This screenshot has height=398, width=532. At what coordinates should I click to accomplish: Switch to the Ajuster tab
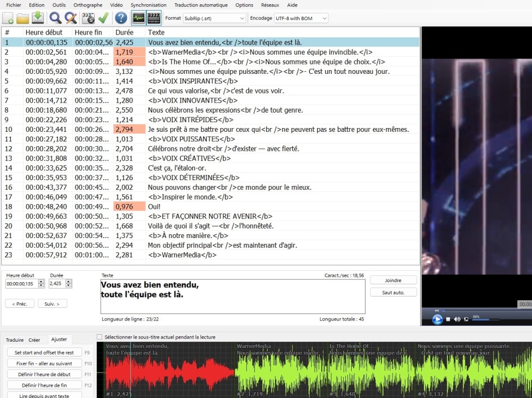click(x=59, y=339)
